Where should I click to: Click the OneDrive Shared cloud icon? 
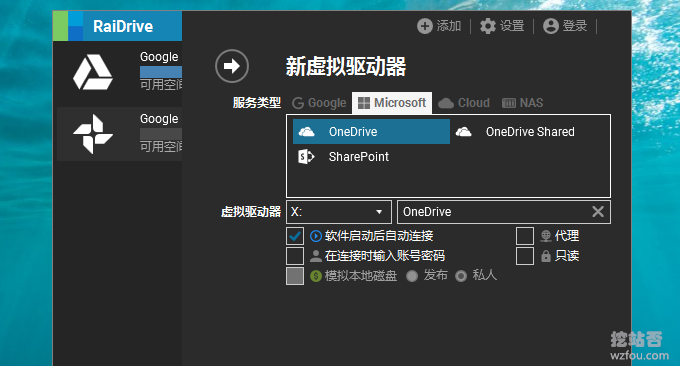pos(464,132)
